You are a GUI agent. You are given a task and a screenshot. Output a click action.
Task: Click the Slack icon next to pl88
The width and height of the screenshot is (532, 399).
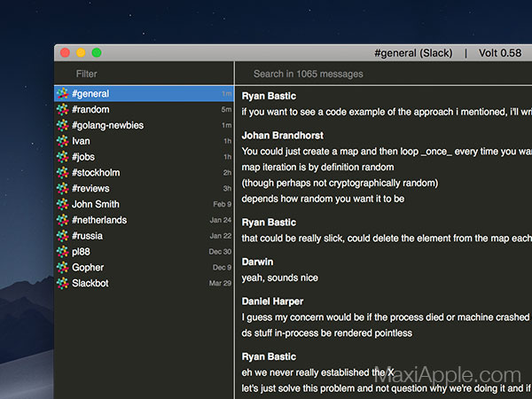[62, 252]
